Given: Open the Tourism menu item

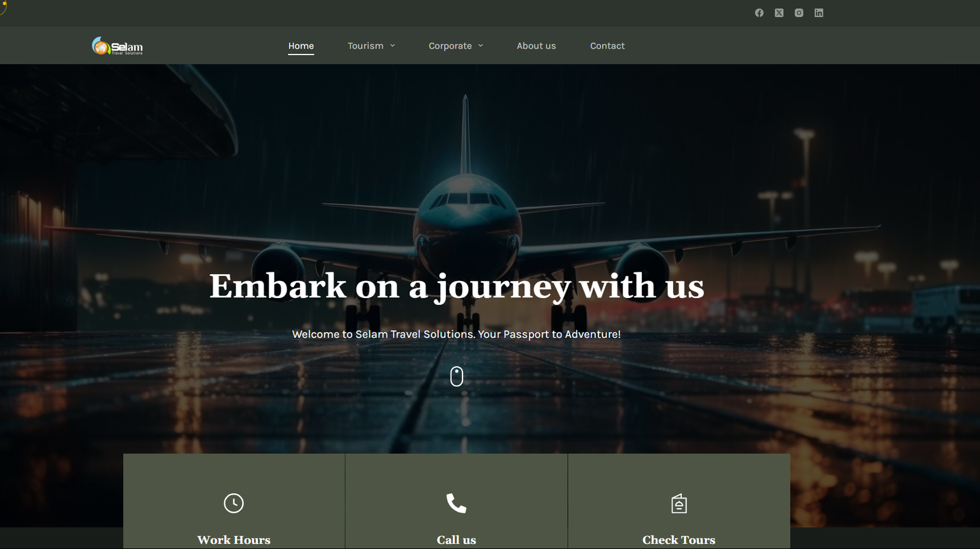Looking at the screenshot, I should 366,46.
